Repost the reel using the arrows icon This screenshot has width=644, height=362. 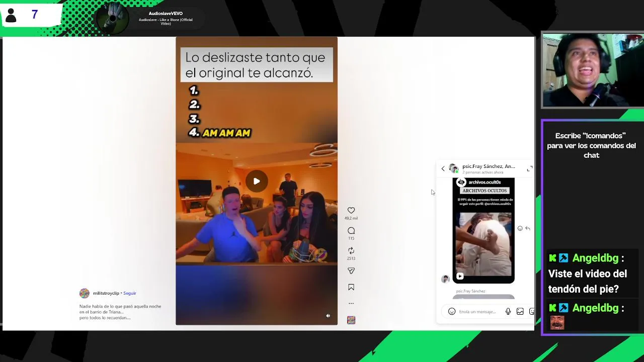351,250
